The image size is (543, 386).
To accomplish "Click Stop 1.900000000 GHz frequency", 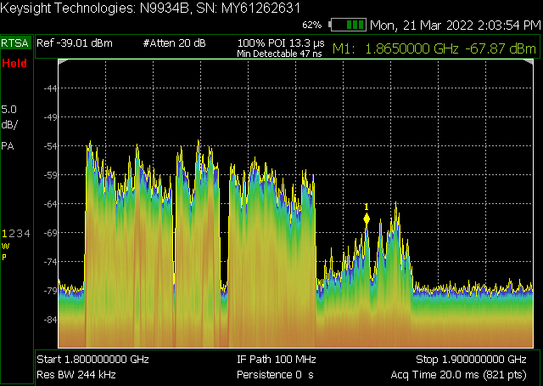I will (471, 359).
